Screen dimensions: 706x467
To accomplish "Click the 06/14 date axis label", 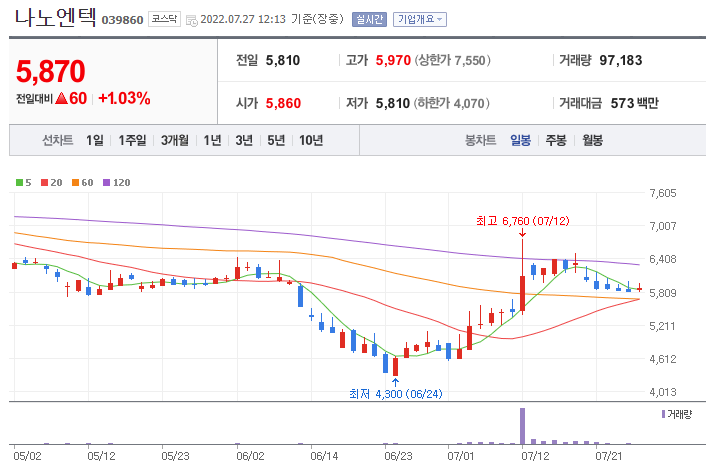I will (324, 456).
